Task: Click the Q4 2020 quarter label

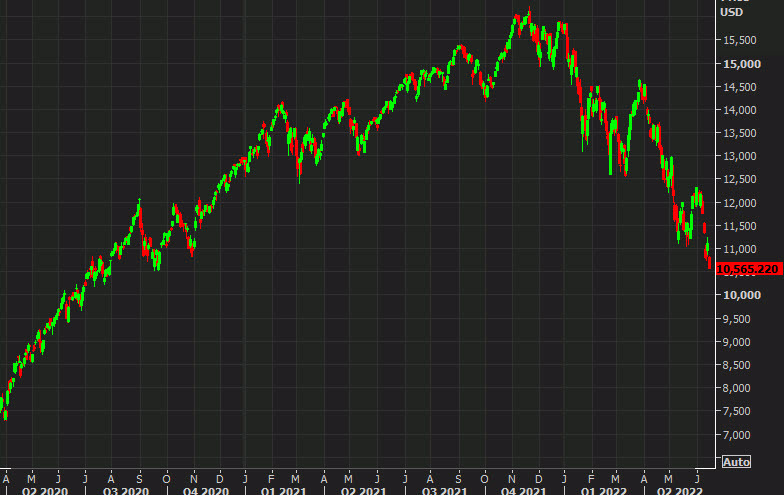Action: 206,490
